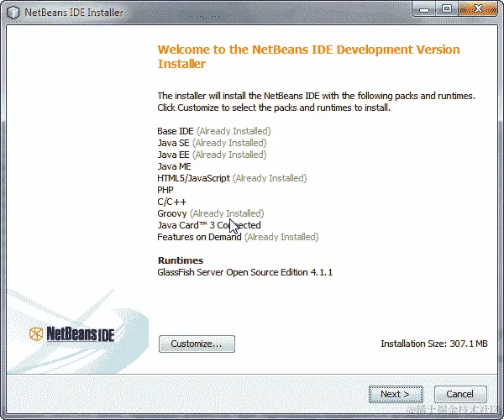Click the Welcome to NetBeans IDE heading

(x=308, y=56)
